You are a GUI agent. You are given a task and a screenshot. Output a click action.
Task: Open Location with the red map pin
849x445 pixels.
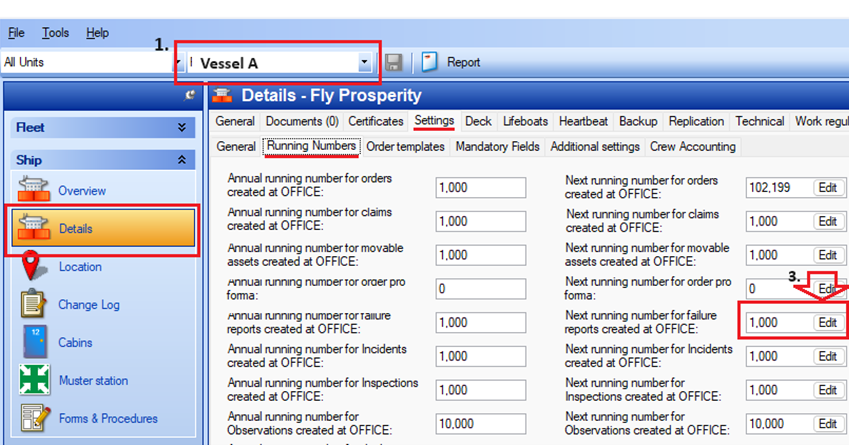(x=34, y=266)
